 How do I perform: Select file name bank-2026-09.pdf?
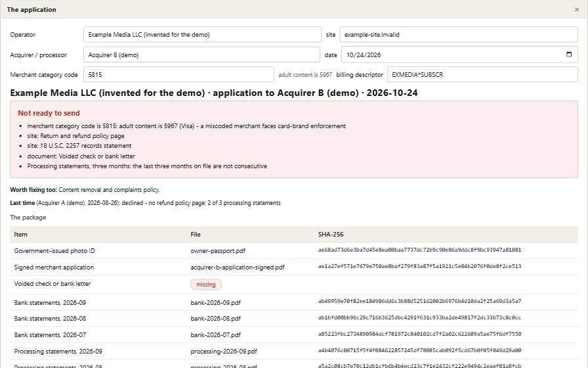coord(216,303)
